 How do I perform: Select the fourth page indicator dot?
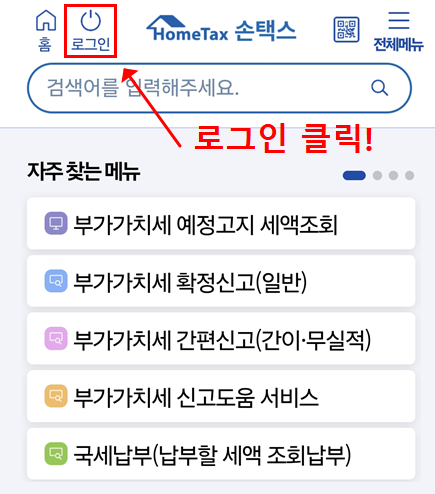pyautogui.click(x=409, y=175)
